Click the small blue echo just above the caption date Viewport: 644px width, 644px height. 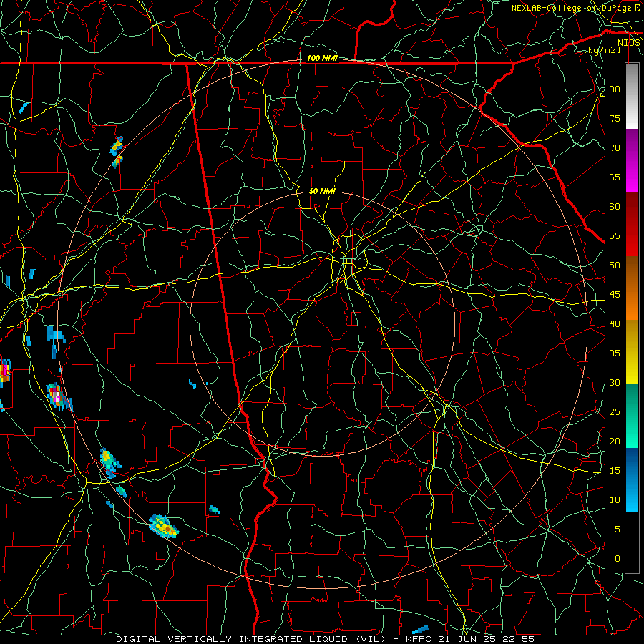point(420,630)
